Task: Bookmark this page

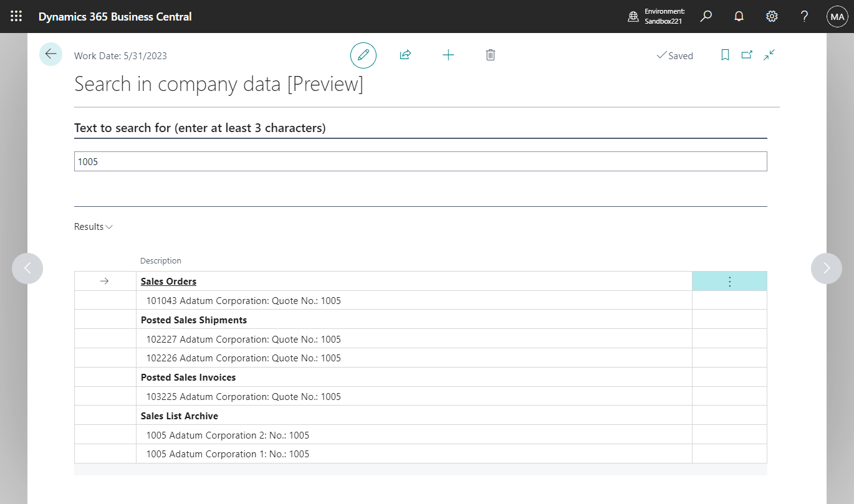Action: (x=725, y=55)
